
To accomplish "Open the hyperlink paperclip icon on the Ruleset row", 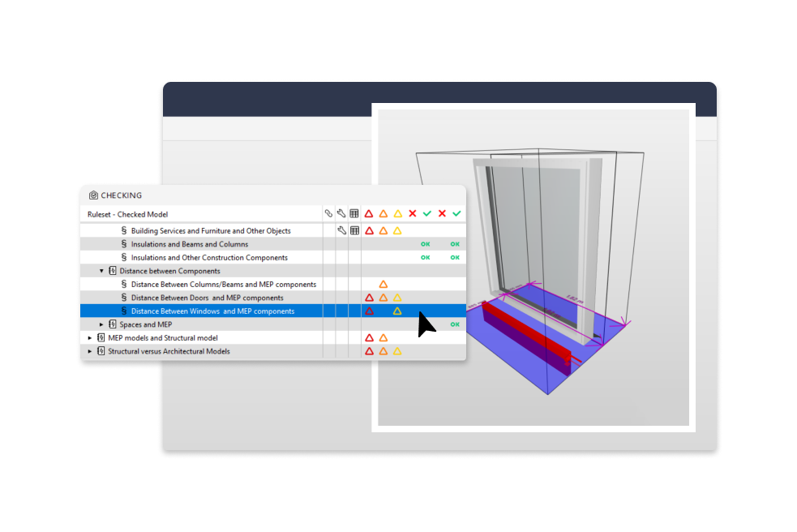I will pos(328,213).
